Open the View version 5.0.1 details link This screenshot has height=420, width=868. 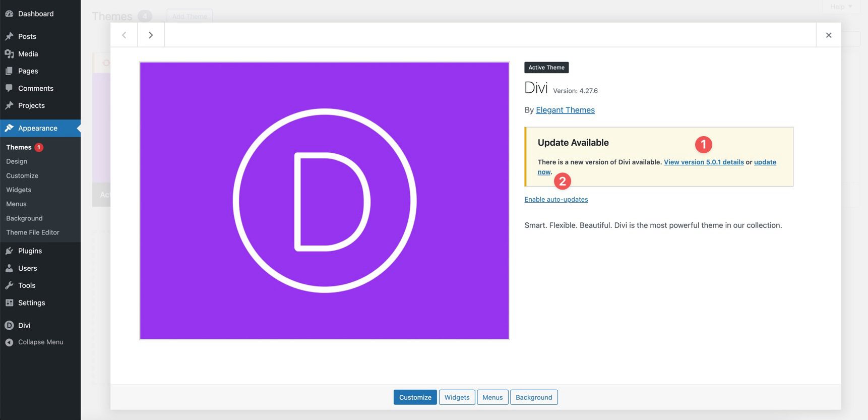point(704,162)
